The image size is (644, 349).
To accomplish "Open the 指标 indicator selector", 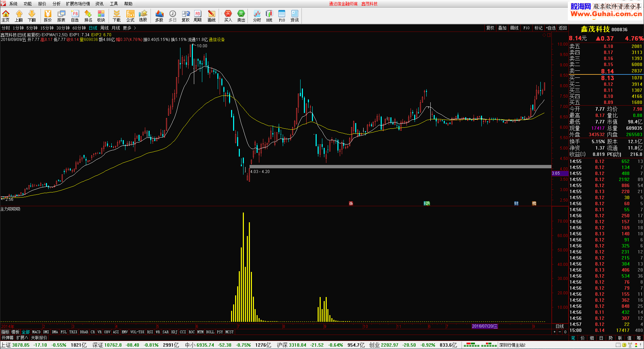I will (5, 332).
